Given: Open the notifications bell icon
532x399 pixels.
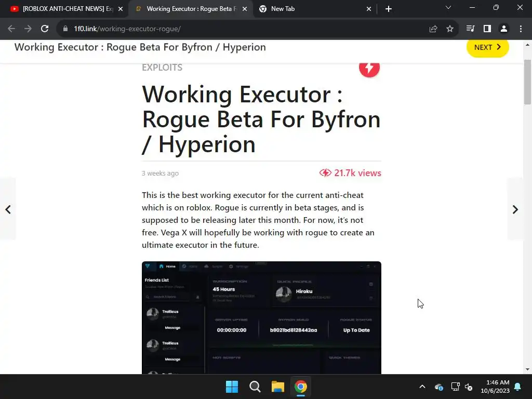Looking at the screenshot, I should [518, 387].
